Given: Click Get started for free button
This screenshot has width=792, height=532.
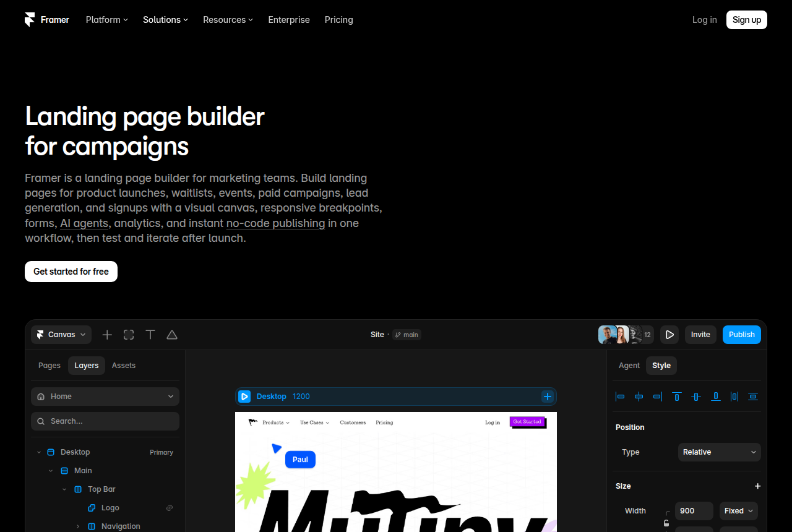Looking at the screenshot, I should [x=71, y=272].
